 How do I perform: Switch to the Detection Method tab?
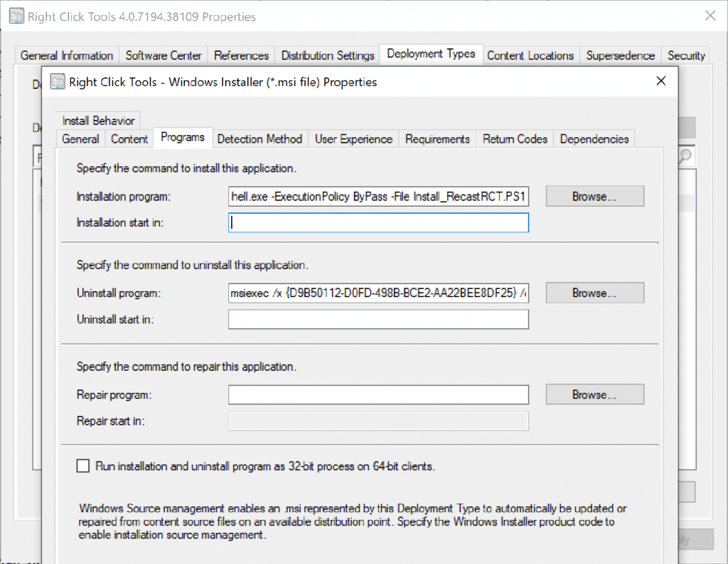[x=259, y=139]
